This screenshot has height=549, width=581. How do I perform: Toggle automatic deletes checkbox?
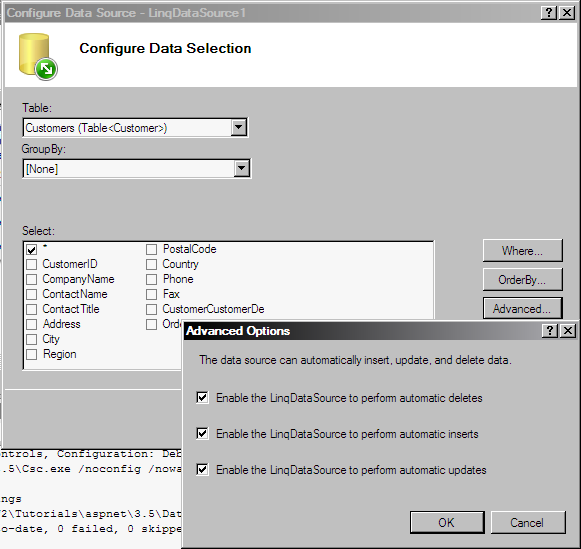202,397
